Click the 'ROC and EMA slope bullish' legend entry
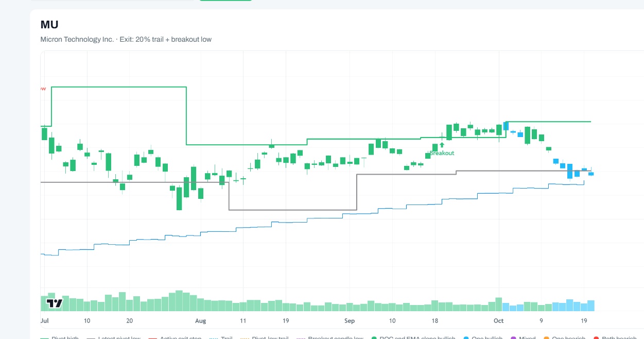This screenshot has height=339, width=644. pyautogui.click(x=413, y=338)
